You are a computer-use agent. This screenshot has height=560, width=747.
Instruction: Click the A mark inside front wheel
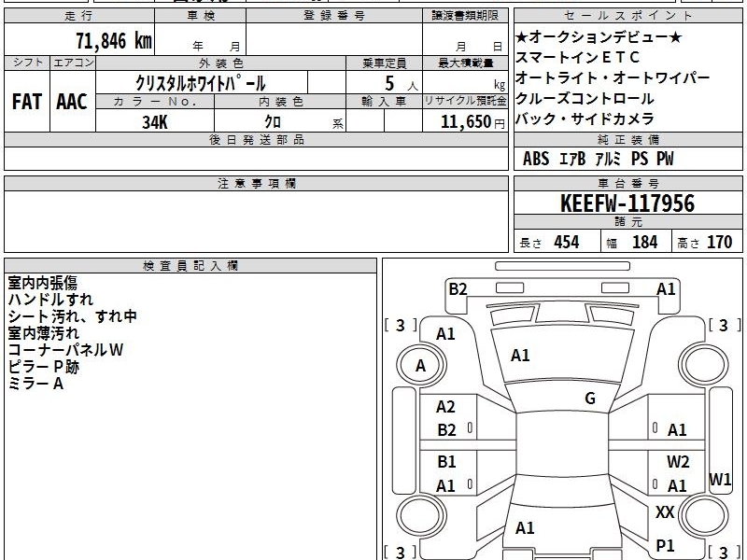tap(420, 366)
